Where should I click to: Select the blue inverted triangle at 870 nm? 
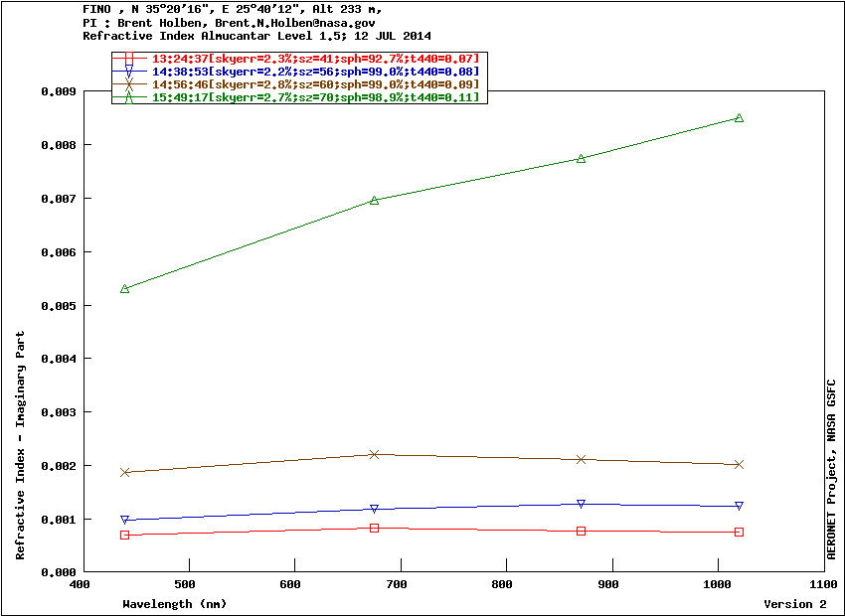[x=581, y=504]
